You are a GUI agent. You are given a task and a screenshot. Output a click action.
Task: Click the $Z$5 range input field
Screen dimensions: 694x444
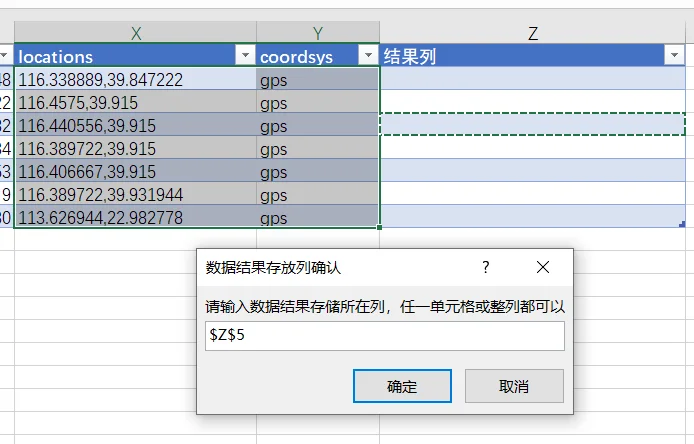tap(385, 336)
